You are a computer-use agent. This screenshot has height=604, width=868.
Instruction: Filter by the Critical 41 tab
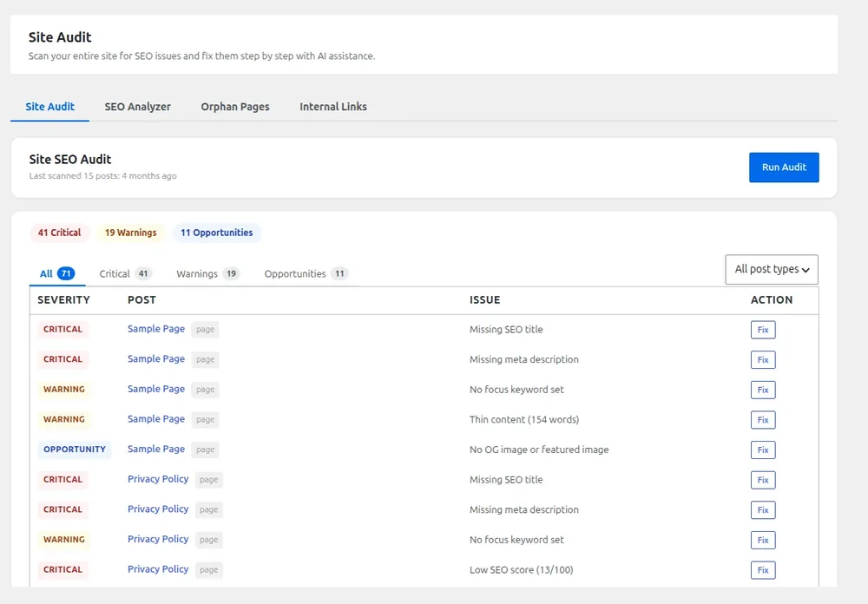(125, 273)
